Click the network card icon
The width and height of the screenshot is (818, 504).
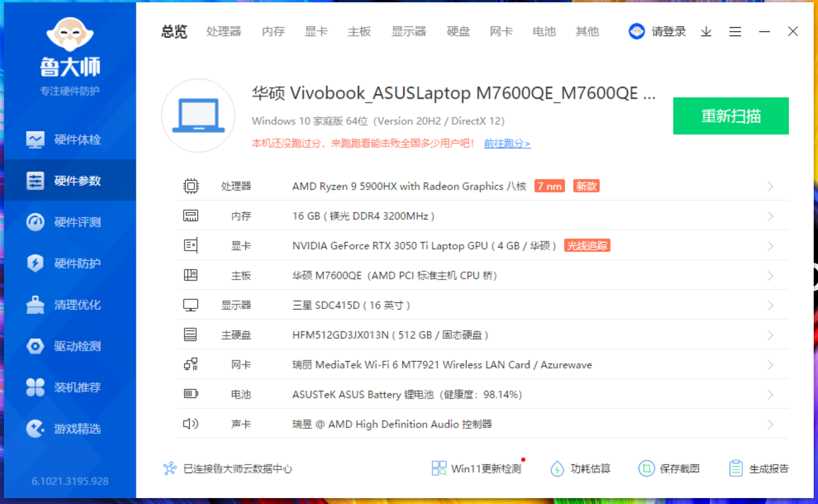[191, 364]
